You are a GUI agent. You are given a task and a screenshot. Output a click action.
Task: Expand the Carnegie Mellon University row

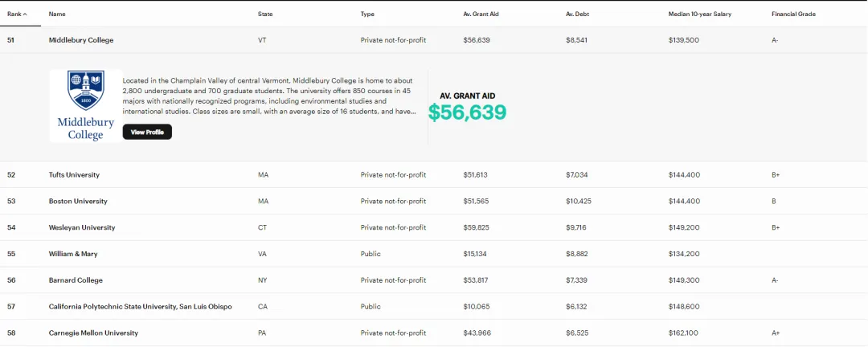tap(93, 333)
